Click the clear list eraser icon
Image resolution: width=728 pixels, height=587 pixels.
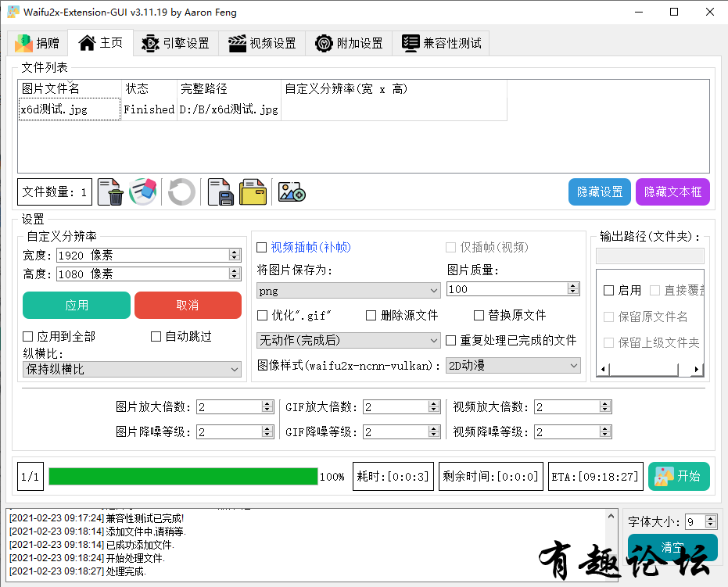tap(142, 191)
